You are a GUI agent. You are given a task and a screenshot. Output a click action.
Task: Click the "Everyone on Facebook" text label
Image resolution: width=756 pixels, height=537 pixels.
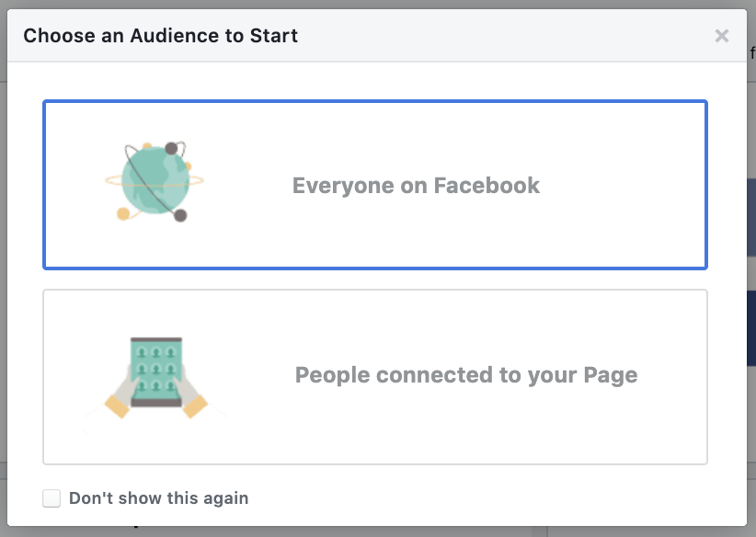[x=416, y=186]
